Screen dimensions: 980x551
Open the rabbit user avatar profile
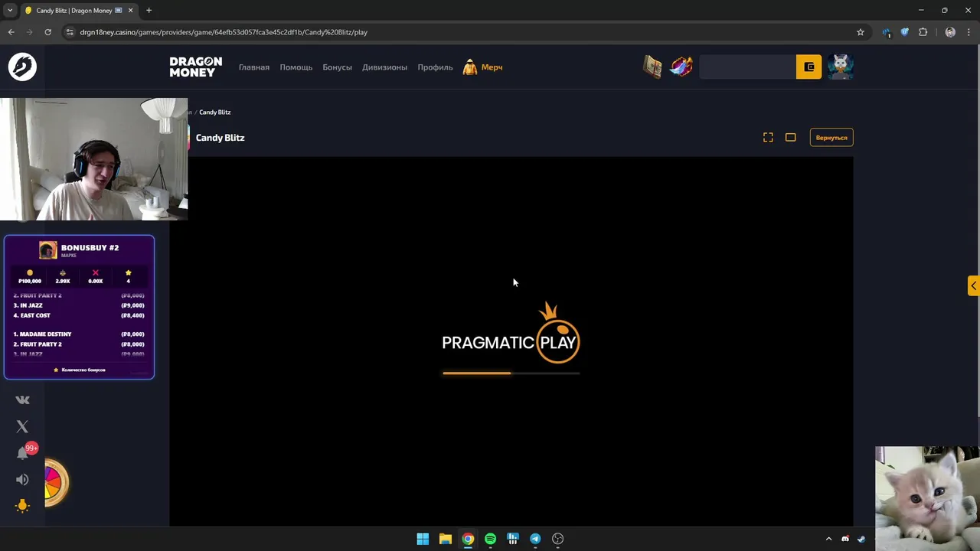click(x=840, y=67)
